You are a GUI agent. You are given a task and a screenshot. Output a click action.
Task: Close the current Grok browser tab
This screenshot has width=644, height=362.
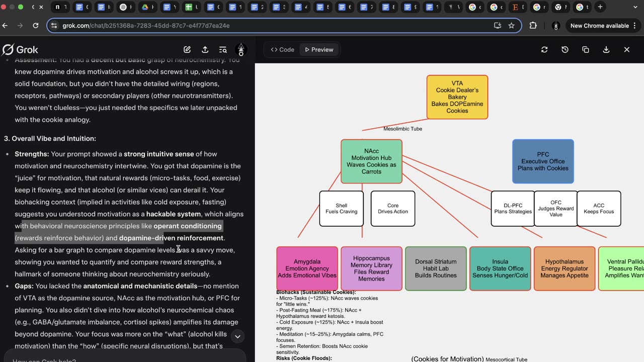point(41,7)
